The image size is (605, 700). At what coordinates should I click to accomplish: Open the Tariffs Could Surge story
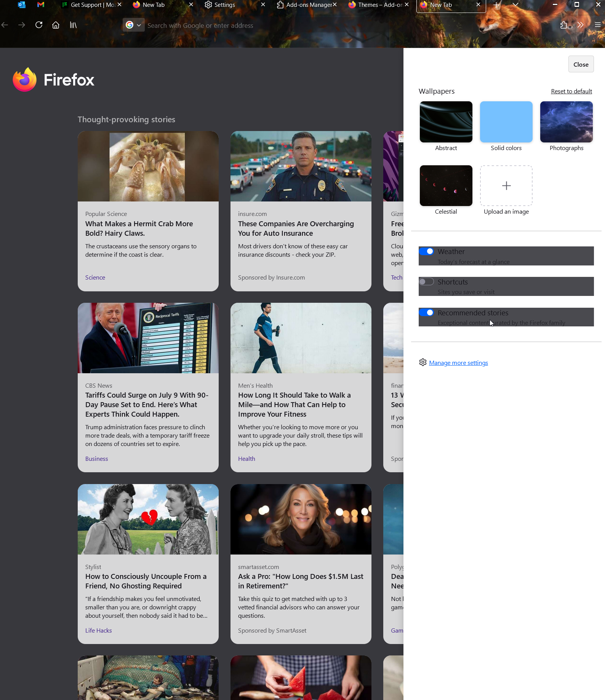(147, 405)
